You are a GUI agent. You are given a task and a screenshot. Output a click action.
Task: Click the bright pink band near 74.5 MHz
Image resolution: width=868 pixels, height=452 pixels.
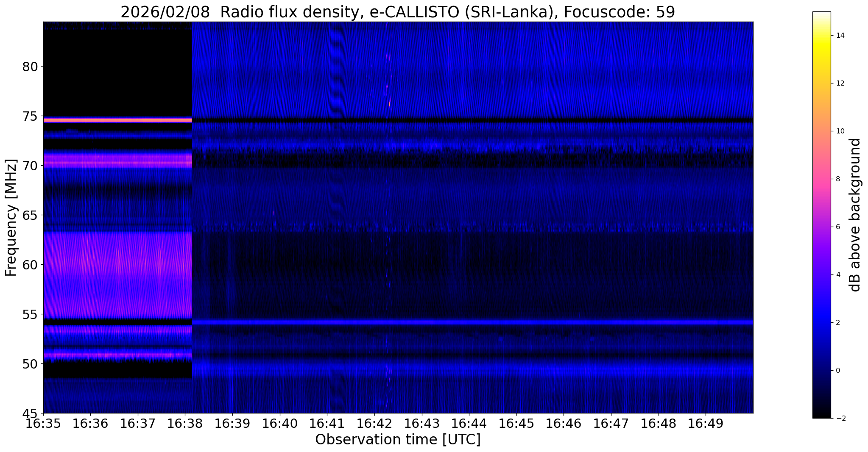(x=118, y=120)
